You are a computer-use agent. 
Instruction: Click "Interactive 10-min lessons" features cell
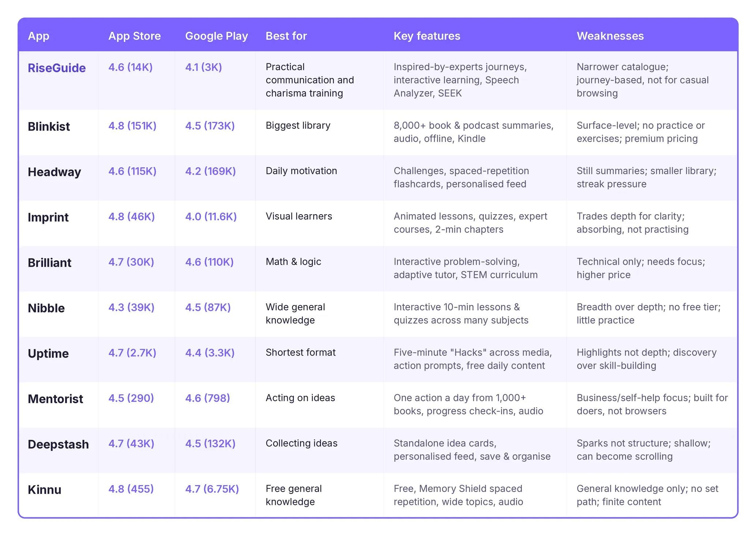tap(461, 314)
